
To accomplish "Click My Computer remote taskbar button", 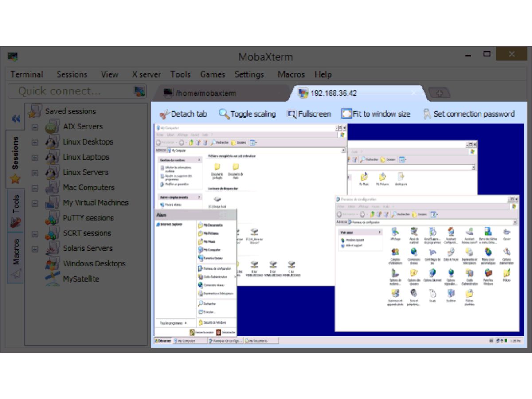I will [190, 341].
